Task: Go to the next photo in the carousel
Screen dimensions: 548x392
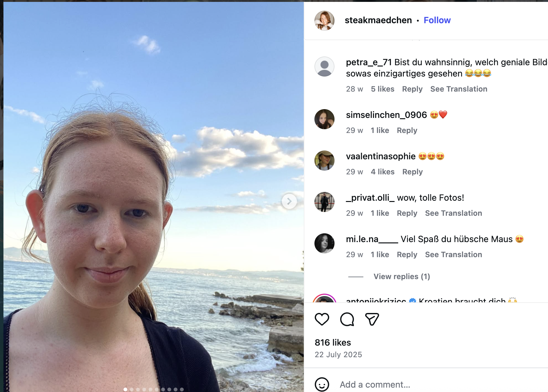Action: coord(289,201)
